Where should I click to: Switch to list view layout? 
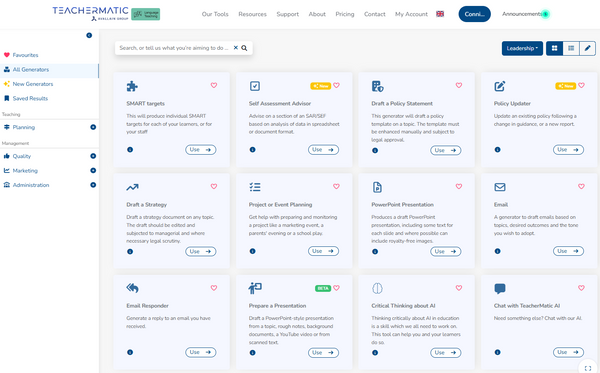[571, 48]
